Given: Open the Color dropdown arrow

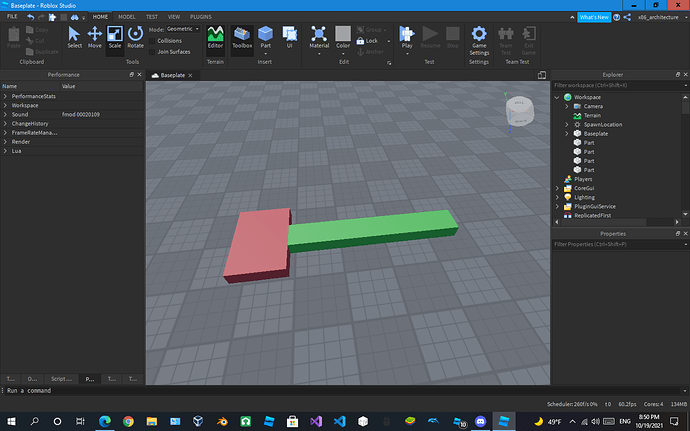Looking at the screenshot, I should 343,54.
